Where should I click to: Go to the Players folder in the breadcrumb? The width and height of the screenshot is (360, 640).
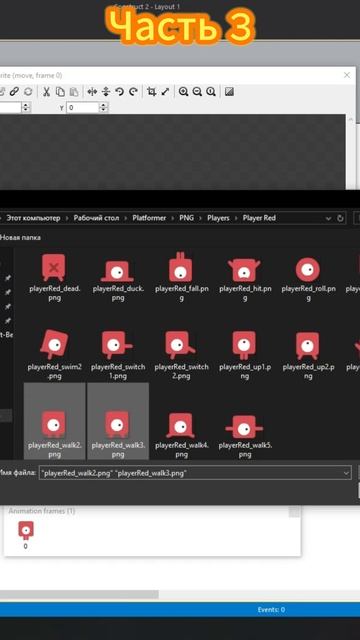click(x=218, y=218)
